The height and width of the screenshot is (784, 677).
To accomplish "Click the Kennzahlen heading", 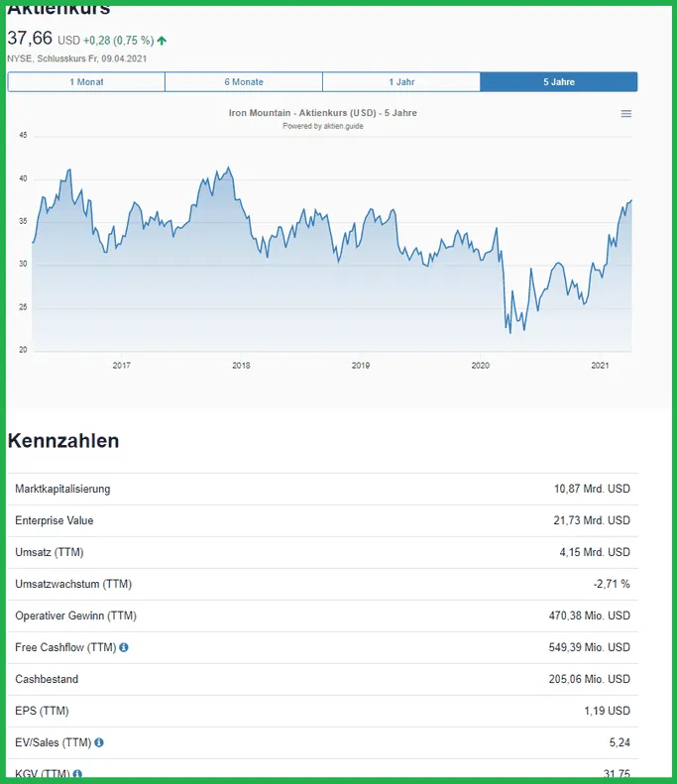I will 63,440.
